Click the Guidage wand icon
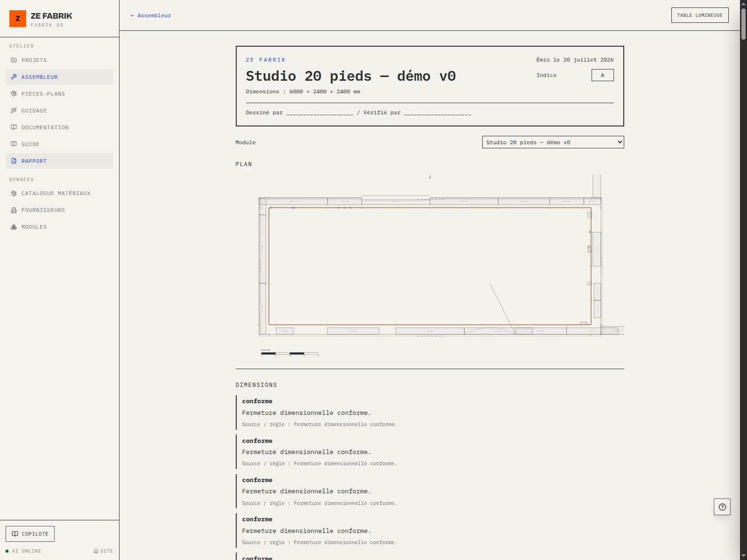The width and height of the screenshot is (747, 560). [x=14, y=110]
